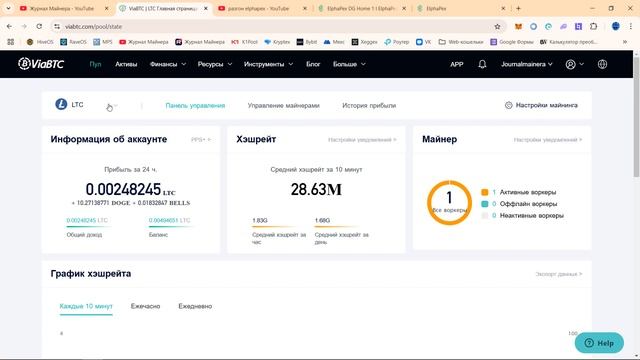Screen dimensions: 640x360
Task: Open the RaveOS bookmark
Action: pyautogui.click(x=73, y=42)
